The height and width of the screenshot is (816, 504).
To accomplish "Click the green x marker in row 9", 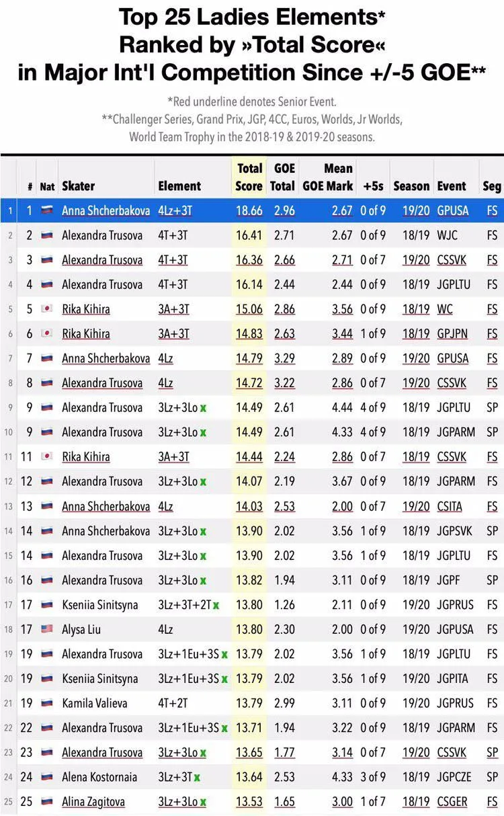I will pos(203,408).
